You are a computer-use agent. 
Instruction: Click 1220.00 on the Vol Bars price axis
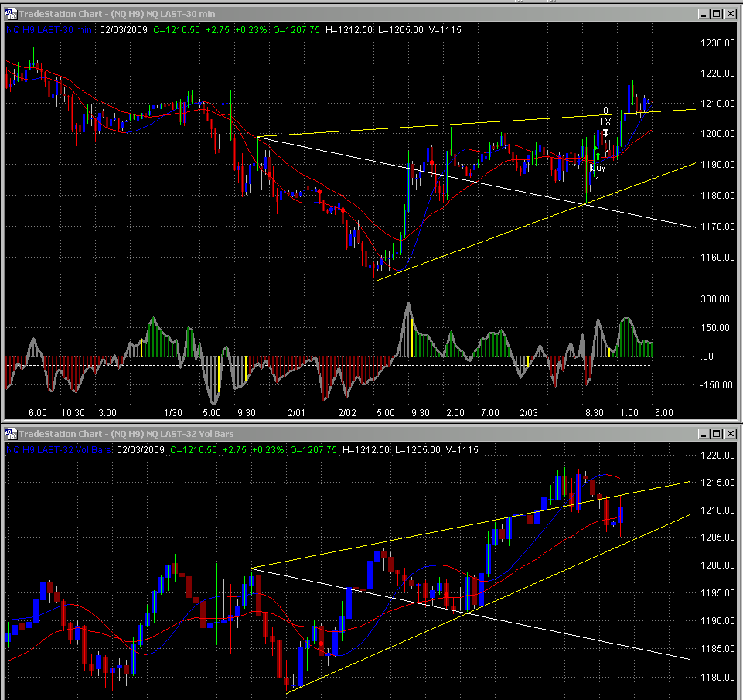[x=717, y=456]
